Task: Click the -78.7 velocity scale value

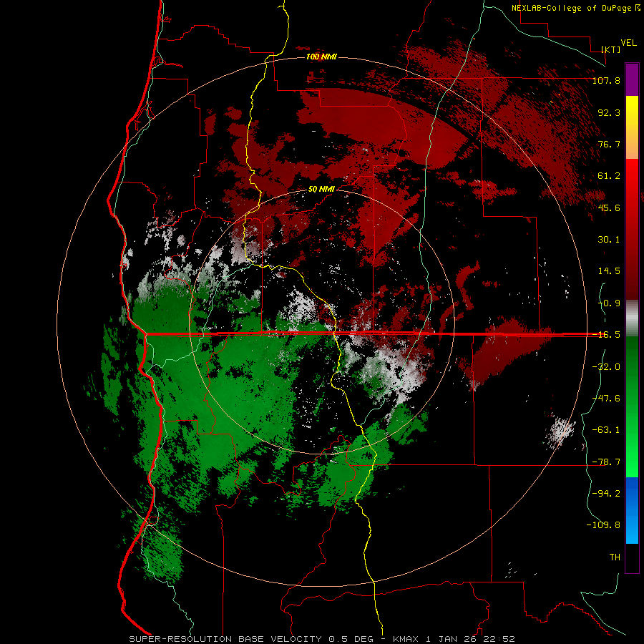Action: point(606,462)
